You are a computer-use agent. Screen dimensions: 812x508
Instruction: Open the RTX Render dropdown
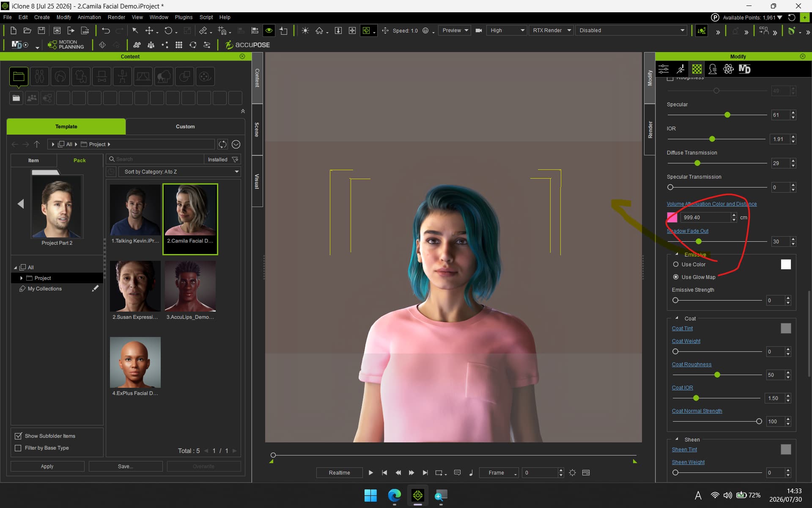point(551,30)
